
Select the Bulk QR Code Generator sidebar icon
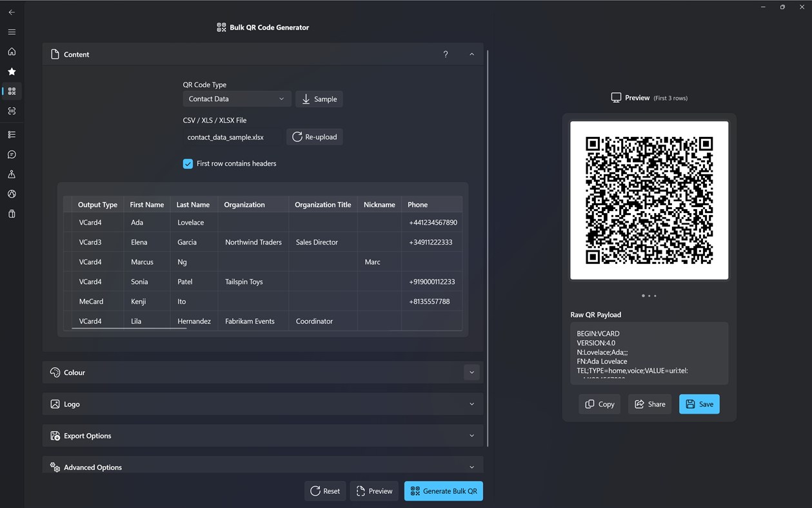(11, 91)
